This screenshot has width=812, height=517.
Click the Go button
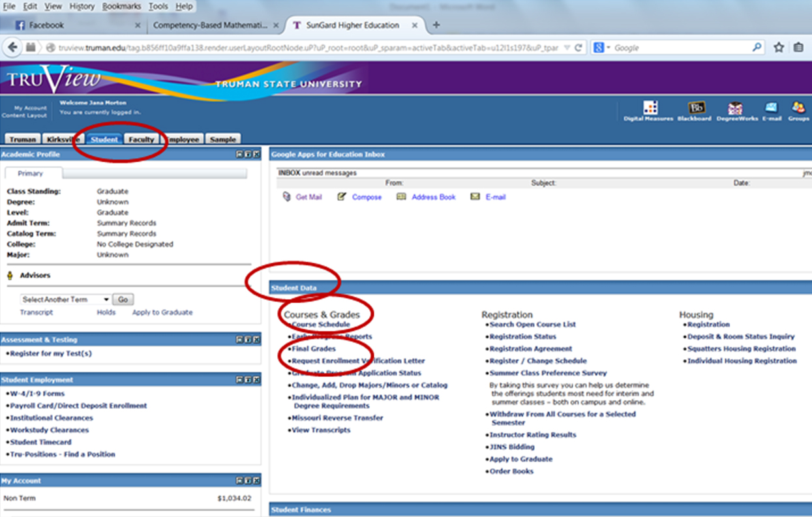(x=123, y=299)
